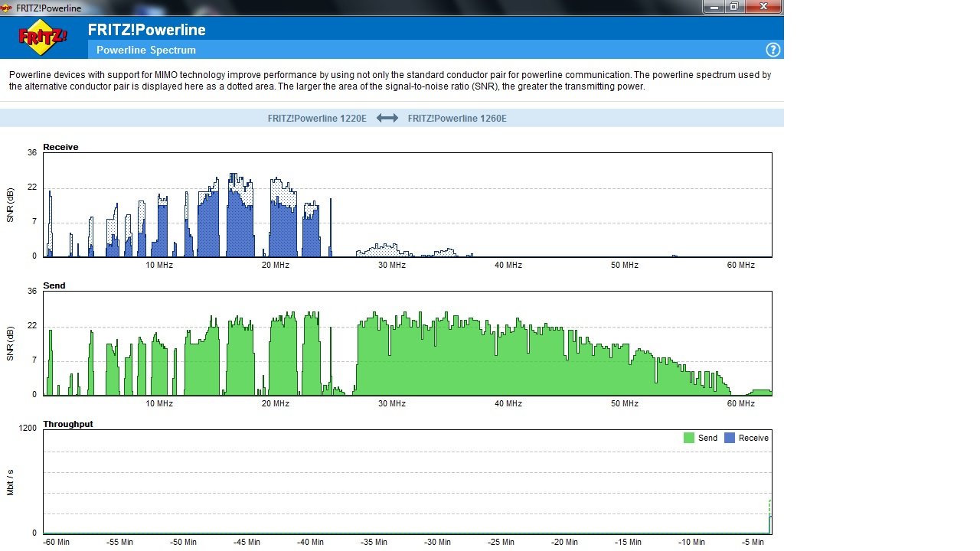
Task: Click the double arrow between the two device names
Action: point(387,119)
